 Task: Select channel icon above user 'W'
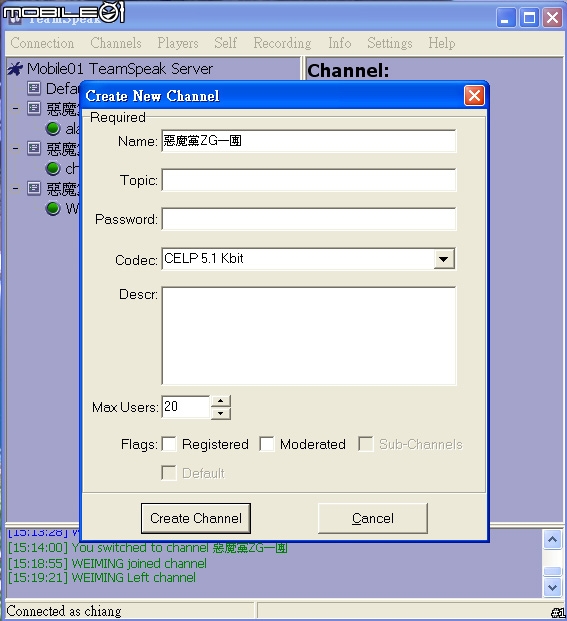[34, 189]
